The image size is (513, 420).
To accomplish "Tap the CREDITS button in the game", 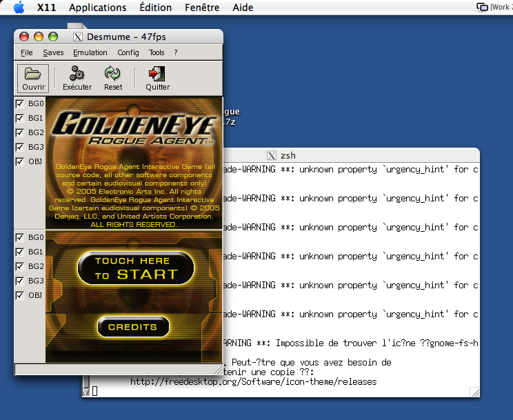I will [133, 327].
